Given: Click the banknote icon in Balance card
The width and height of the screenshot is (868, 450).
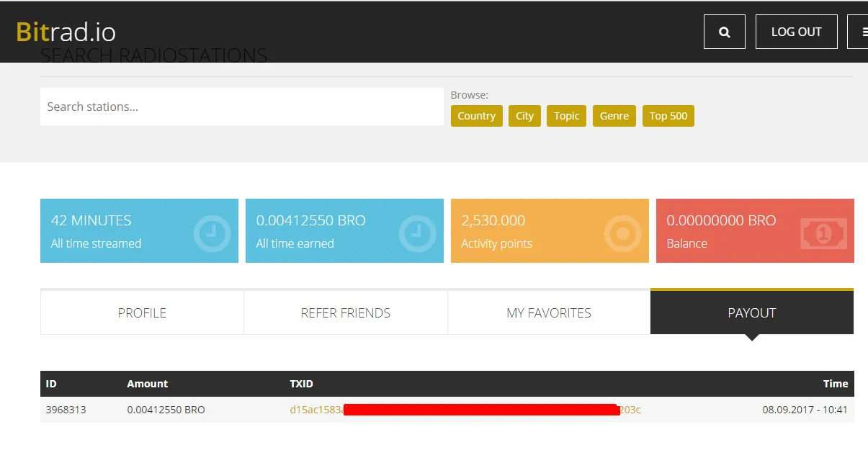Looking at the screenshot, I should 823,233.
